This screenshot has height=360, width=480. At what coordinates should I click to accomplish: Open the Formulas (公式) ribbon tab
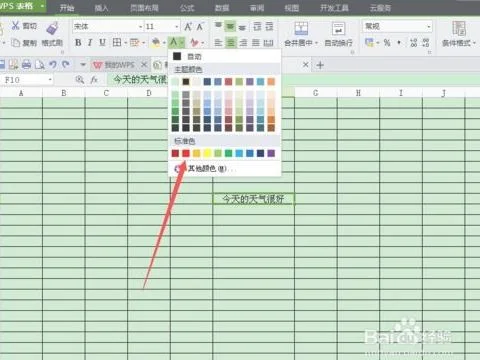187,8
